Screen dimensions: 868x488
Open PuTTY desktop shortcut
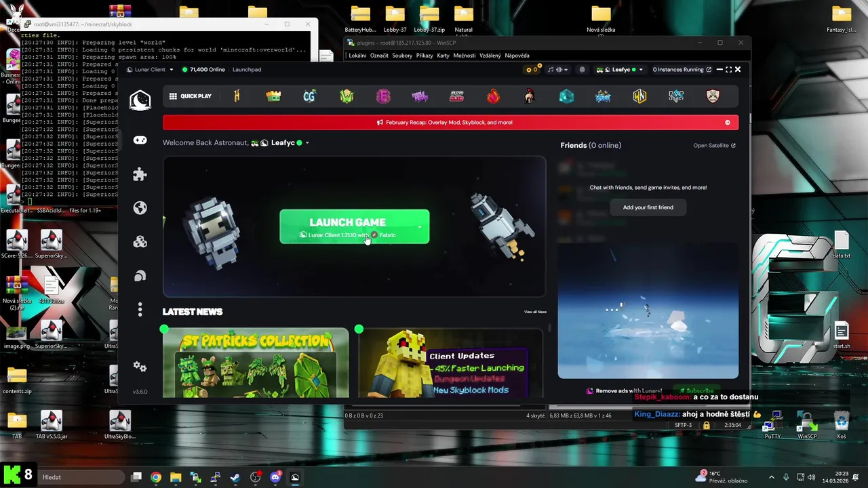pyautogui.click(x=772, y=424)
